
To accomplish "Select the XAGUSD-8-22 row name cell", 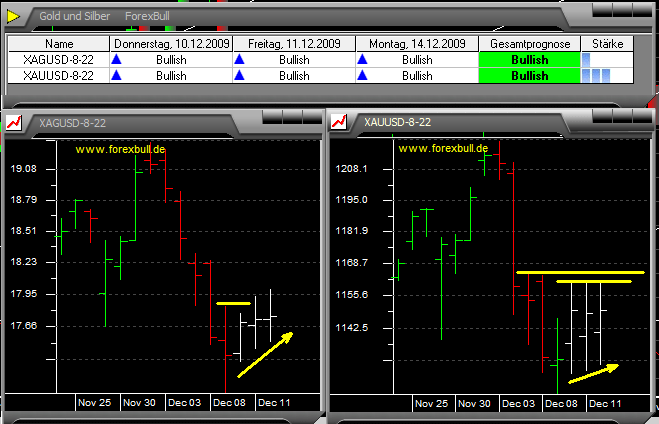I will pyautogui.click(x=59, y=60).
